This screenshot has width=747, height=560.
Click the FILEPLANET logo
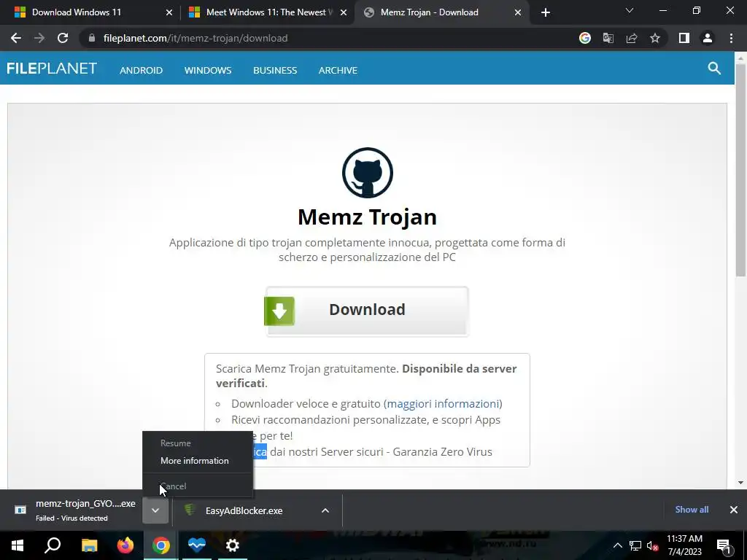pos(52,69)
